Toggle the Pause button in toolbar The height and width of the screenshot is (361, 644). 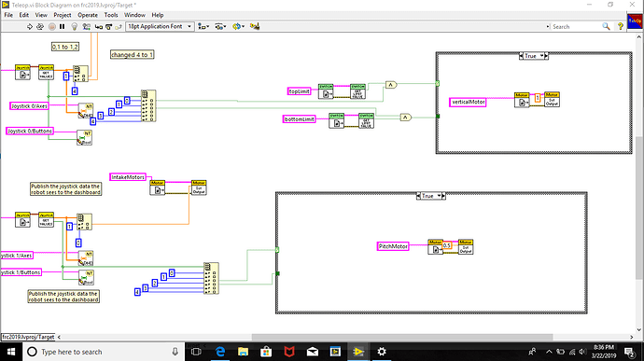point(62,26)
